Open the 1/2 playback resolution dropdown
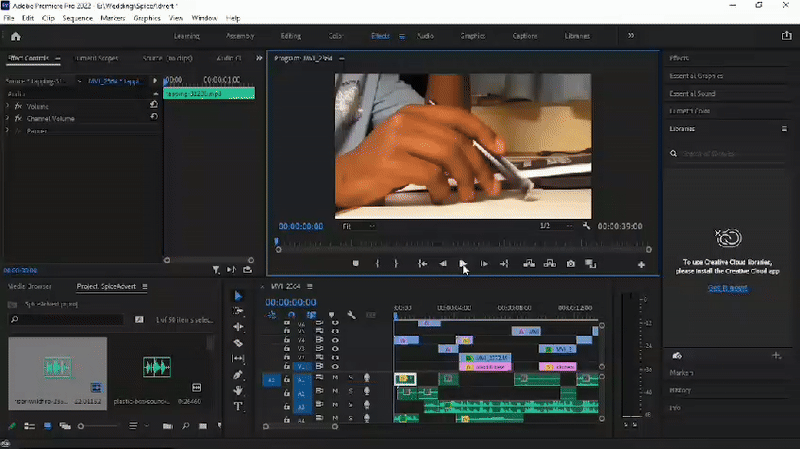This screenshot has height=449, width=800. pyautogui.click(x=556, y=226)
